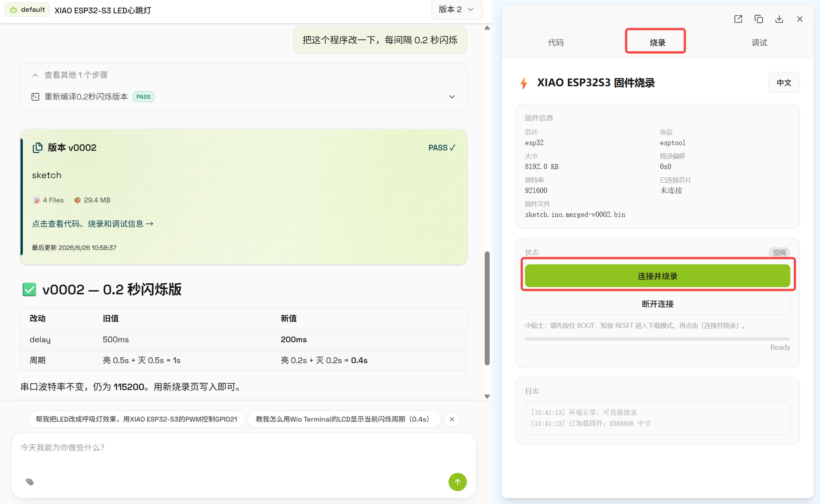Open 点击查看代码、烧录和调试信息 link
The height and width of the screenshot is (504, 820).
coord(93,224)
